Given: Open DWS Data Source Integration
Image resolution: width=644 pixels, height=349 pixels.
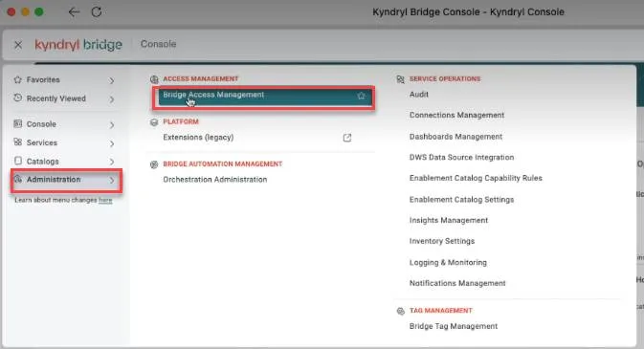Looking at the screenshot, I should pyautogui.click(x=461, y=157).
